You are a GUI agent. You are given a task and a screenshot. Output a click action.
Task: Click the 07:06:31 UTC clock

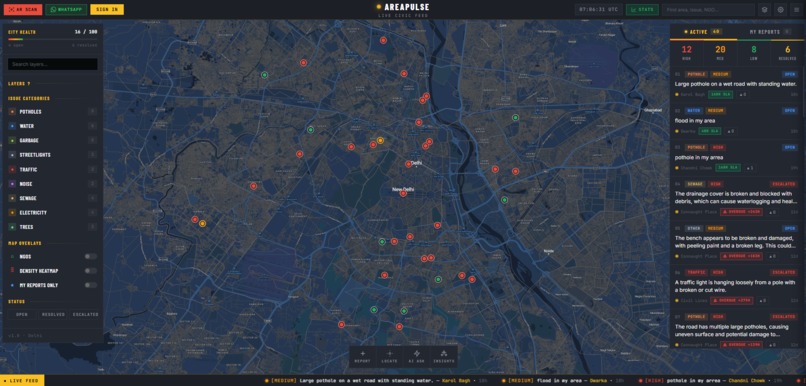pyautogui.click(x=598, y=9)
